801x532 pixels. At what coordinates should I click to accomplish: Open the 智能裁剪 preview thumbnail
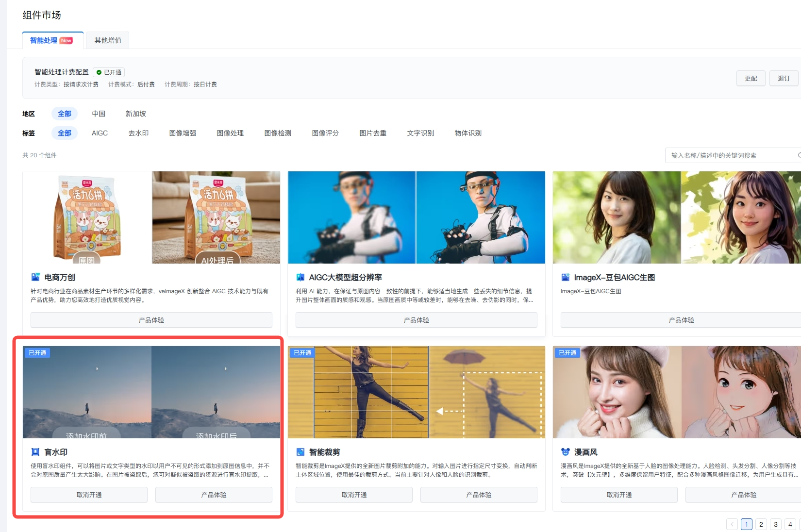(x=416, y=392)
